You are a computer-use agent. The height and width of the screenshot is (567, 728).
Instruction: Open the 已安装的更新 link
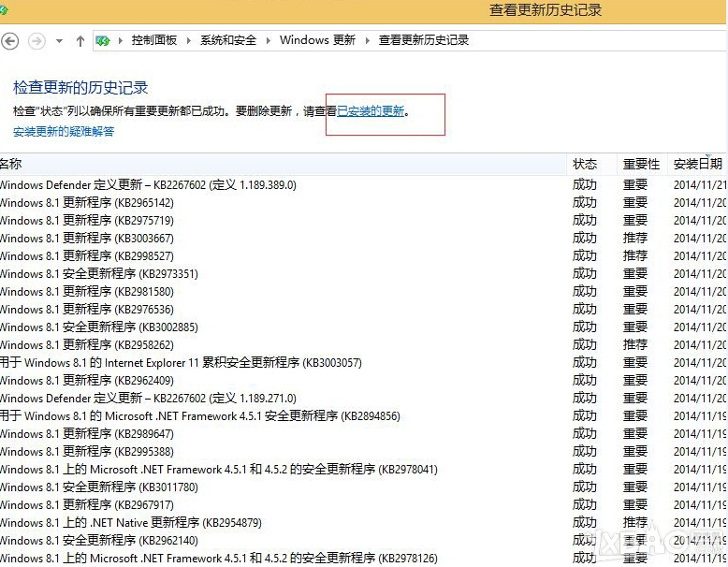371,111
